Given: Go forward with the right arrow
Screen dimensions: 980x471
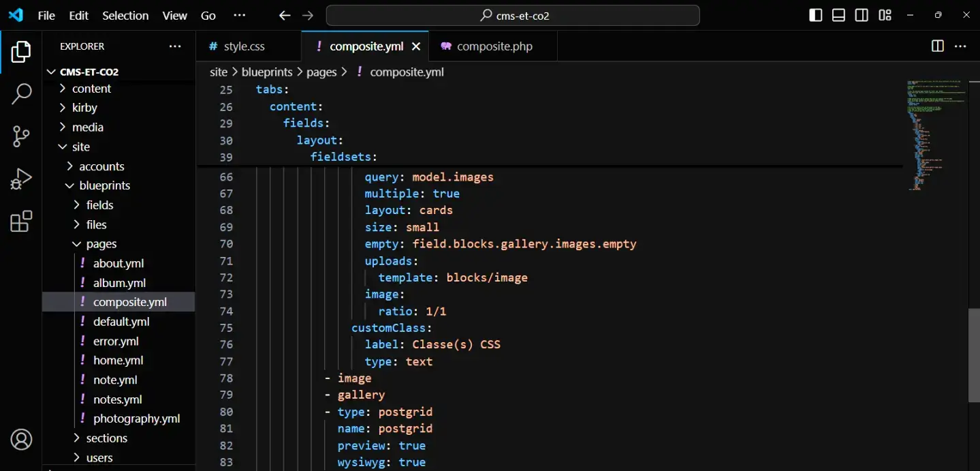Looking at the screenshot, I should (x=308, y=15).
